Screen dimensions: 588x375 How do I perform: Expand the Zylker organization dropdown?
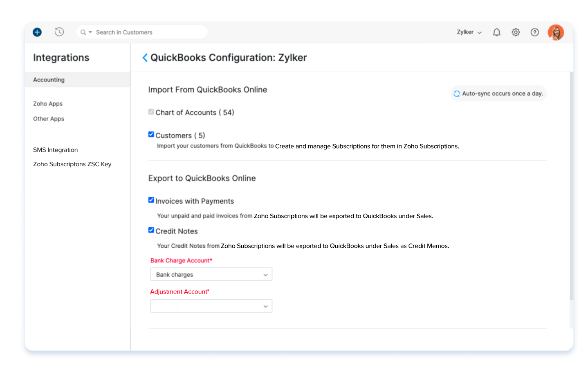(x=469, y=32)
